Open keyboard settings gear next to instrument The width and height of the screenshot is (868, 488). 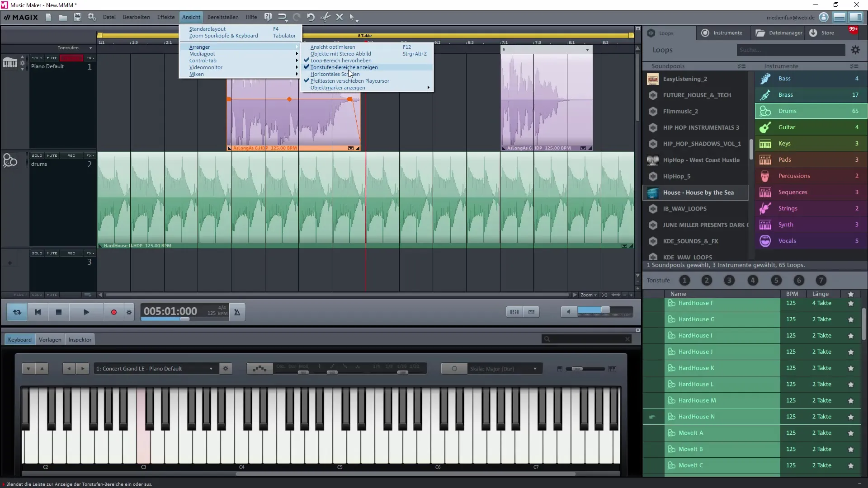point(226,369)
